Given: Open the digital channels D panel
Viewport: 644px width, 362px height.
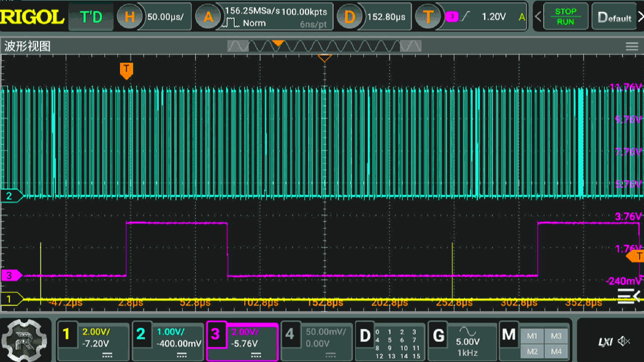Looking at the screenshot, I should pos(364,335).
